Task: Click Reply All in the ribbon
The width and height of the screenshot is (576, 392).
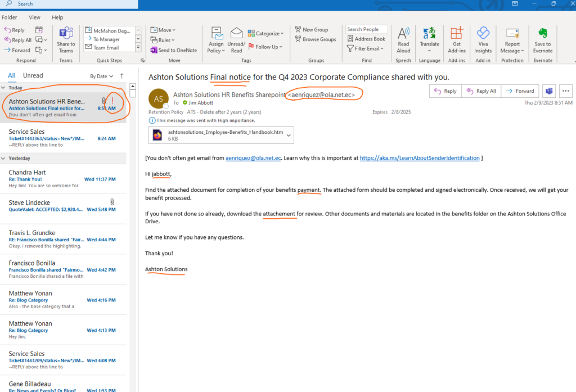Action: tap(17, 40)
